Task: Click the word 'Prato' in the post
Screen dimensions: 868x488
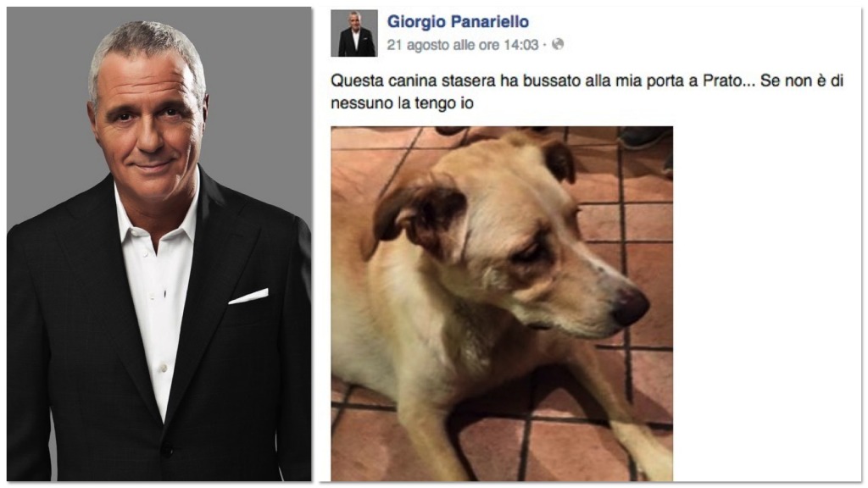Action: click(722, 80)
